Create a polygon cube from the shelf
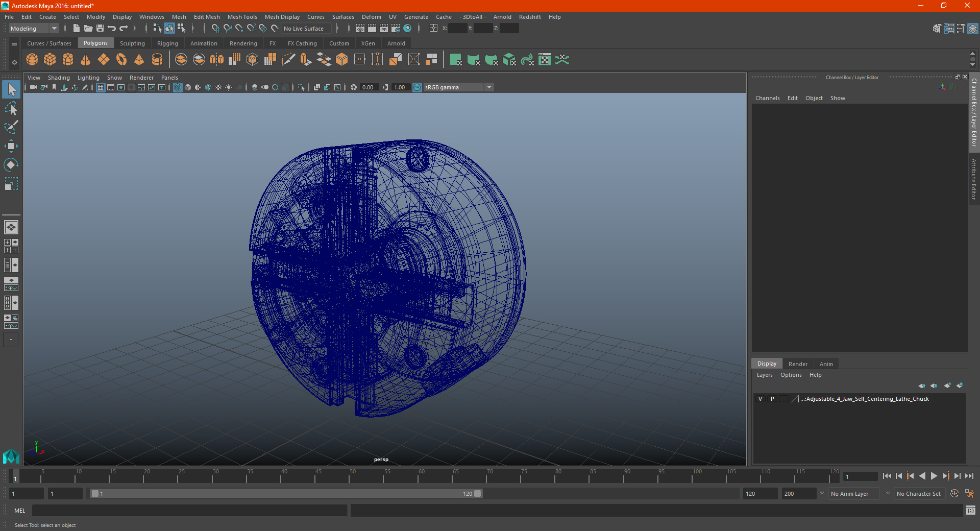Screen dimensions: 980x531 (x=50, y=60)
